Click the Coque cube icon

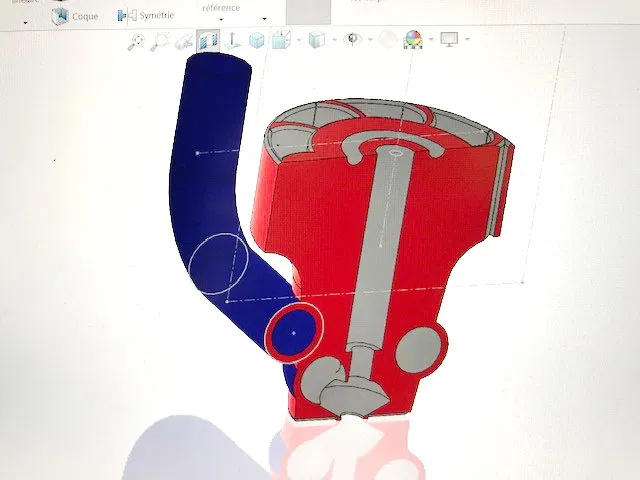pyautogui.click(x=60, y=16)
